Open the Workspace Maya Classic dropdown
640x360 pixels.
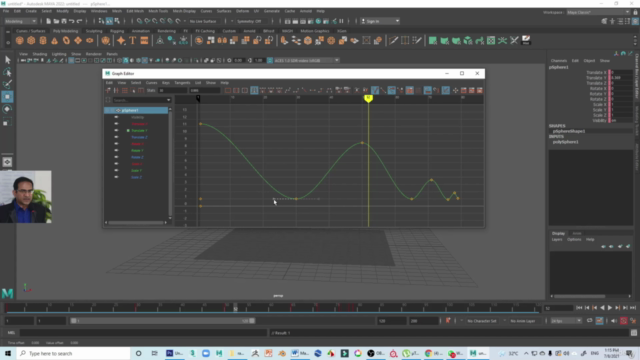[598, 12]
